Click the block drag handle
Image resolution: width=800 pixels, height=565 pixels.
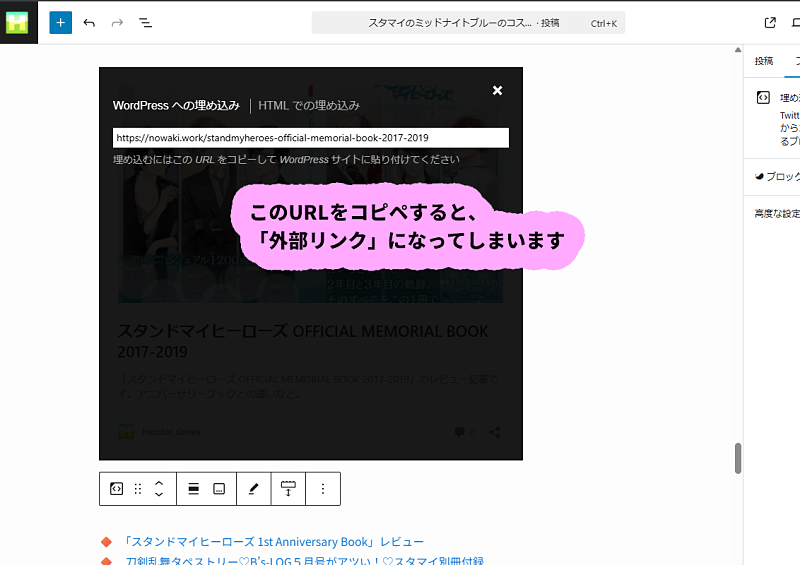138,489
